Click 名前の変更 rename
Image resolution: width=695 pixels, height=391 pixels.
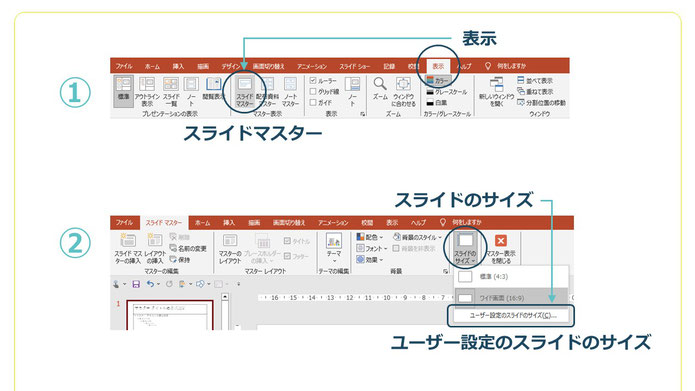tap(188, 249)
